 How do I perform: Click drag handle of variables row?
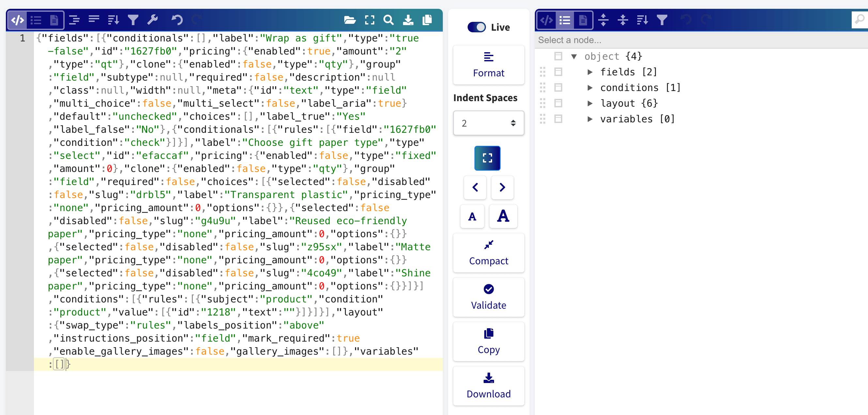(x=542, y=119)
